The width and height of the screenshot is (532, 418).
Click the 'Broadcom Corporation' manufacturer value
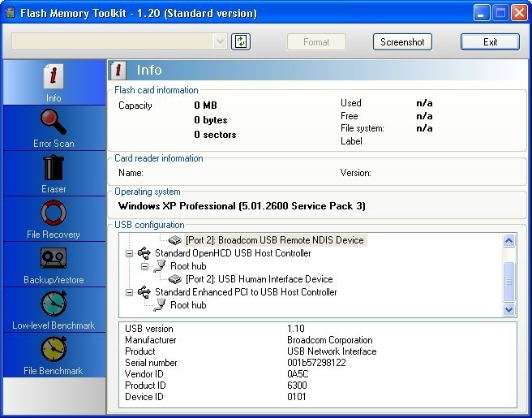(x=330, y=340)
